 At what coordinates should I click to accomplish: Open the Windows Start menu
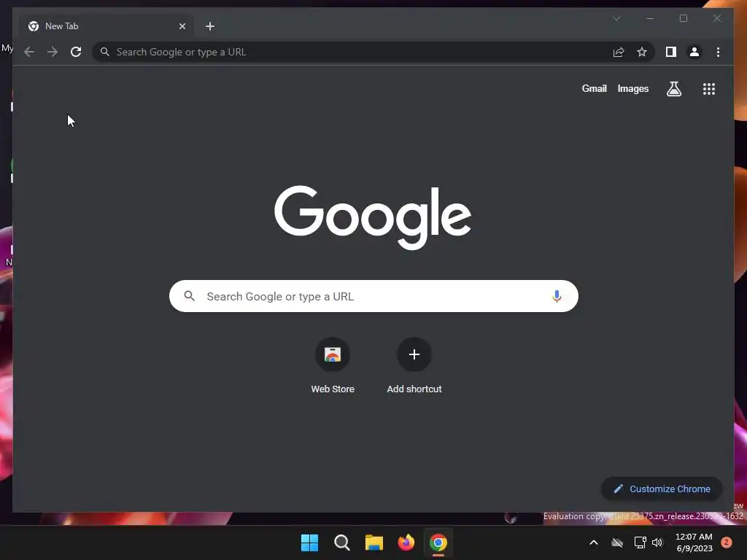point(309,542)
